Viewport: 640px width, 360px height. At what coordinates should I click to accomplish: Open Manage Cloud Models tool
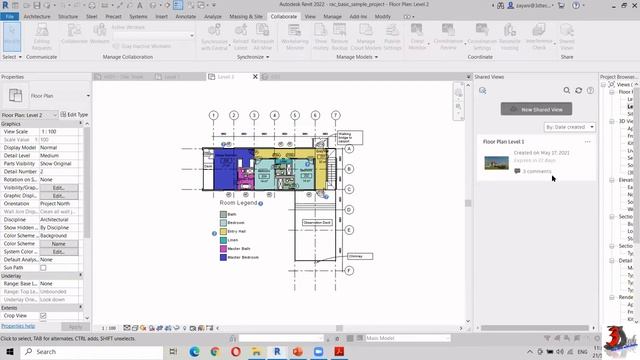pos(366,37)
